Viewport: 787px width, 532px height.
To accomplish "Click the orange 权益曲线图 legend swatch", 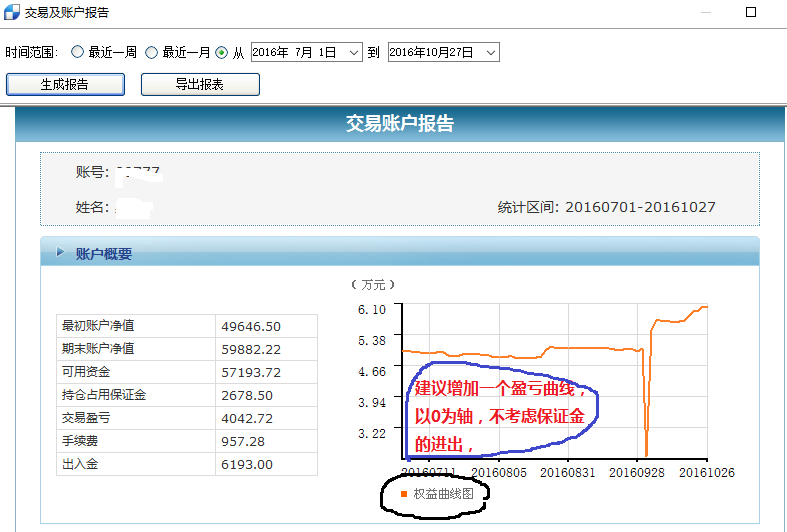I will pos(404,494).
